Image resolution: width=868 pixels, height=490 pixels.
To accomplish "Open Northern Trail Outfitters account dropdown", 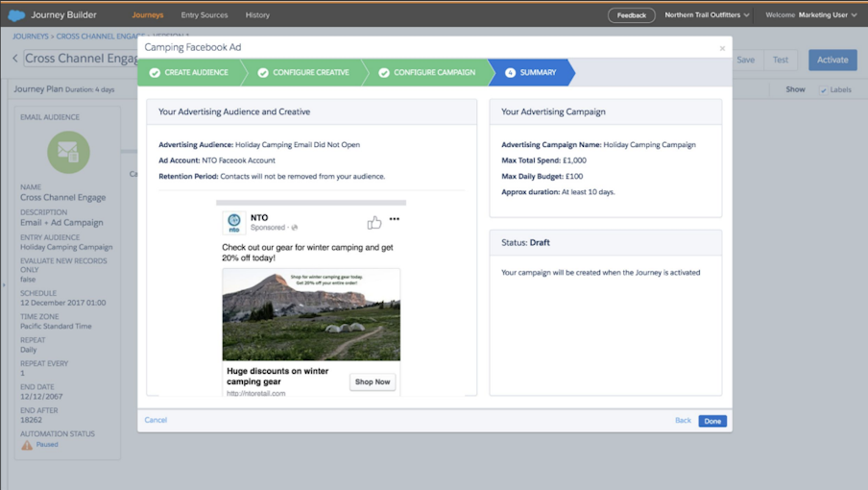I will coord(707,15).
